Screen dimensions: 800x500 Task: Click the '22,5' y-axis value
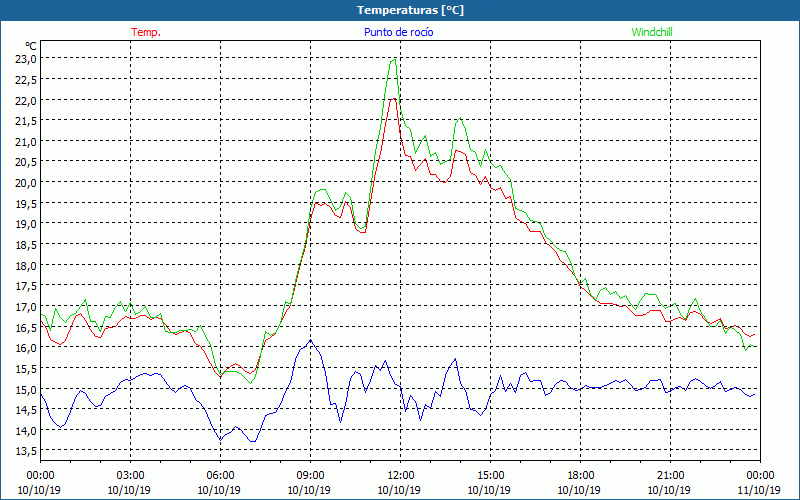[x=26, y=80]
